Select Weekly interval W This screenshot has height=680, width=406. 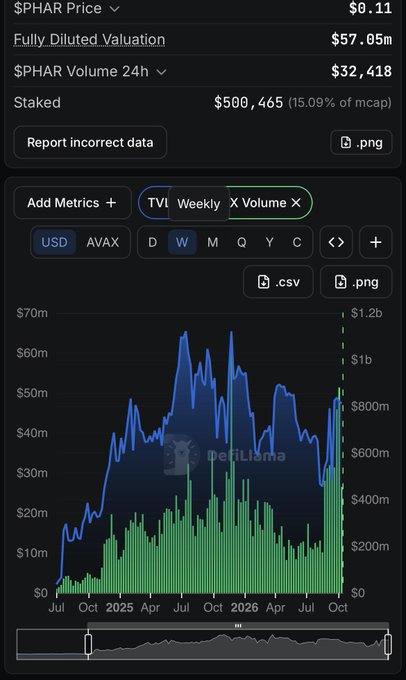tap(182, 242)
